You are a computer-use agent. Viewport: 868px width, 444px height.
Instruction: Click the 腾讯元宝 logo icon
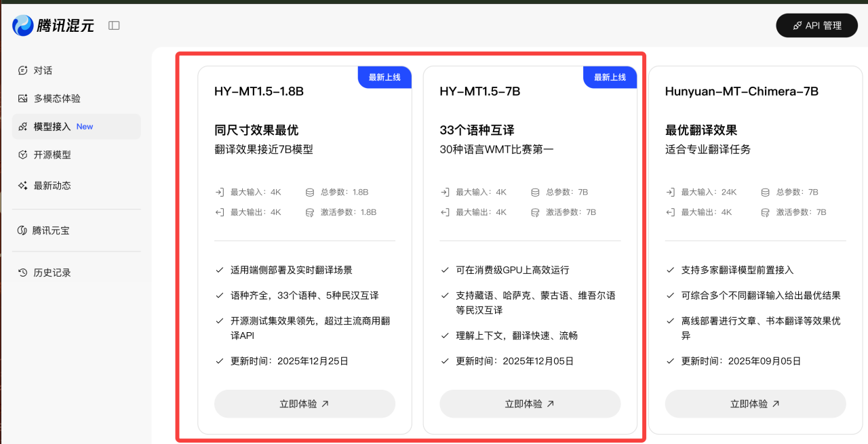[x=22, y=230]
